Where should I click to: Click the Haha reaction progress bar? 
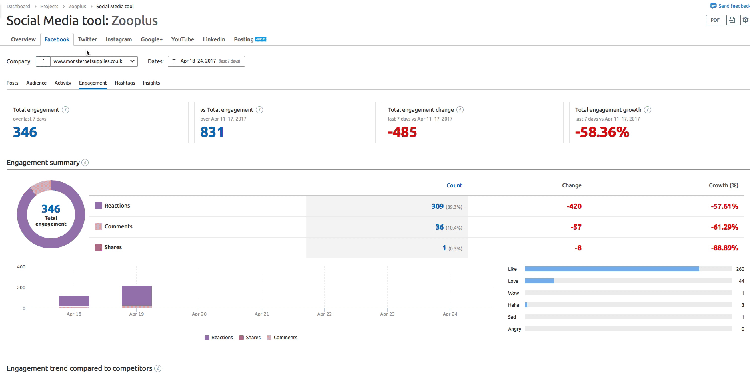[x=629, y=305]
